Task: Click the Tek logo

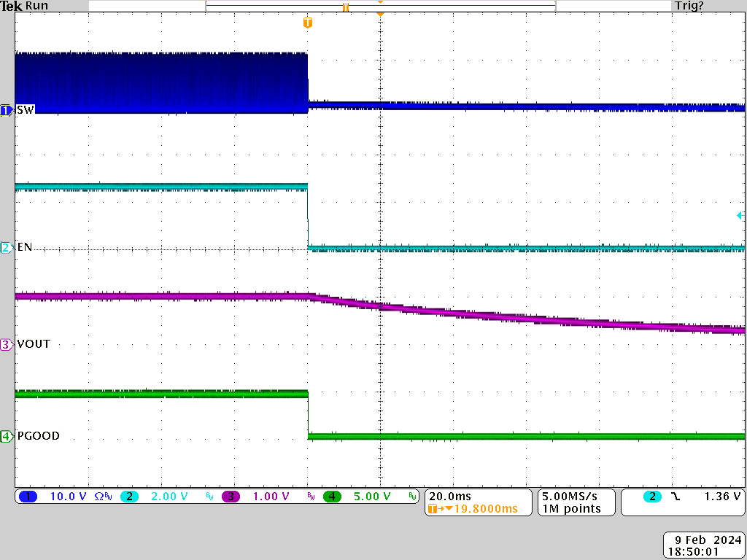Action: click(12, 6)
